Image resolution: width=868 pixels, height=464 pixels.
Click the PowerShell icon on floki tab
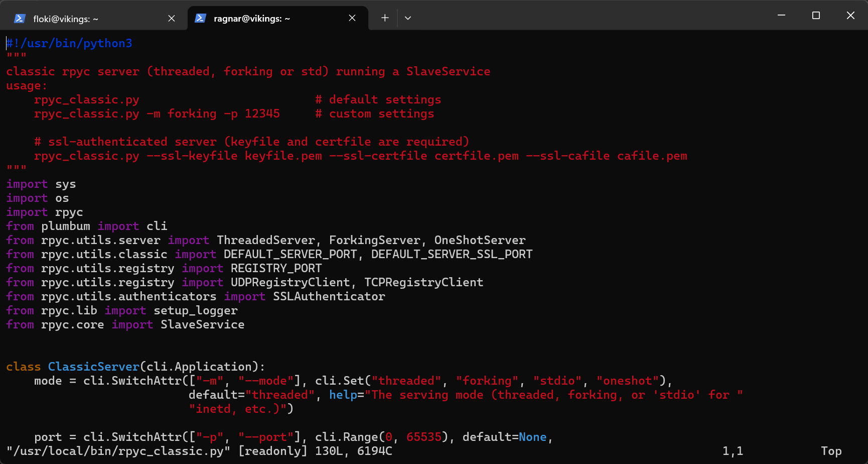[x=20, y=19]
